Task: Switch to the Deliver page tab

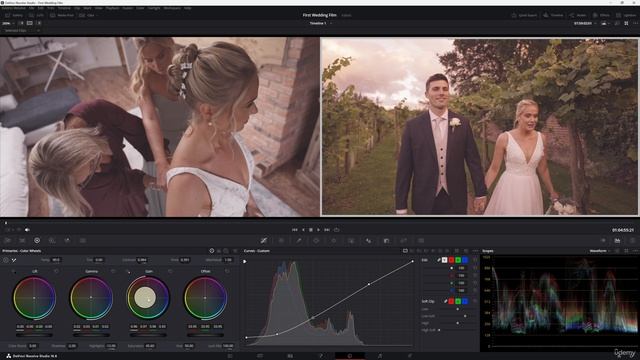Action: click(410, 356)
